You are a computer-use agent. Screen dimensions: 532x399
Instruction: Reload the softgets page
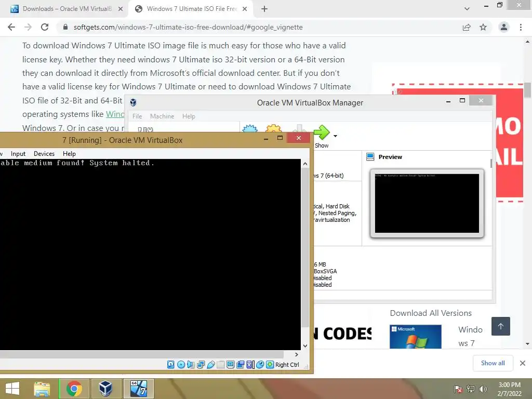[45, 27]
